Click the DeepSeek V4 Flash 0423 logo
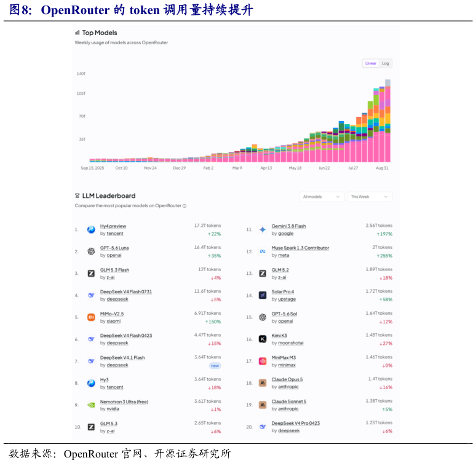The height and width of the screenshot is (463, 476). pyautogui.click(x=91, y=339)
